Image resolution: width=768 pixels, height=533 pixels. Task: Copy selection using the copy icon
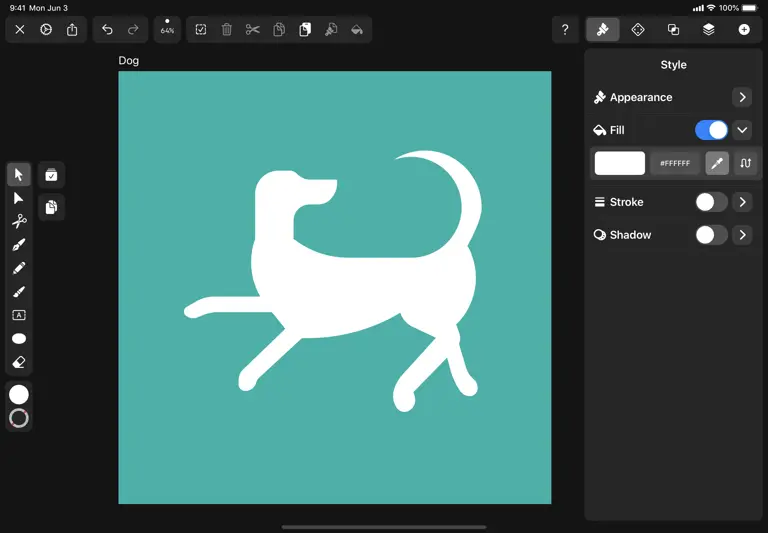click(x=279, y=30)
